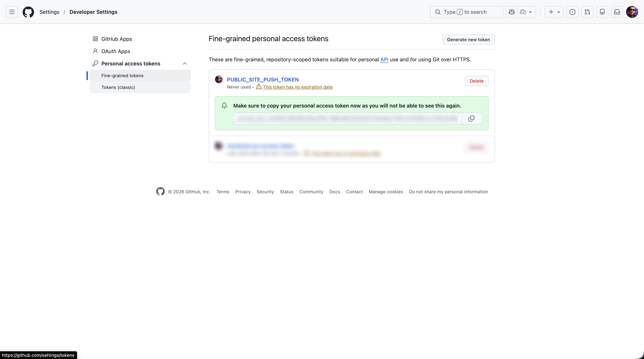Copy the personal access token to clipboard
The height and width of the screenshot is (359, 644).
pyautogui.click(x=471, y=119)
